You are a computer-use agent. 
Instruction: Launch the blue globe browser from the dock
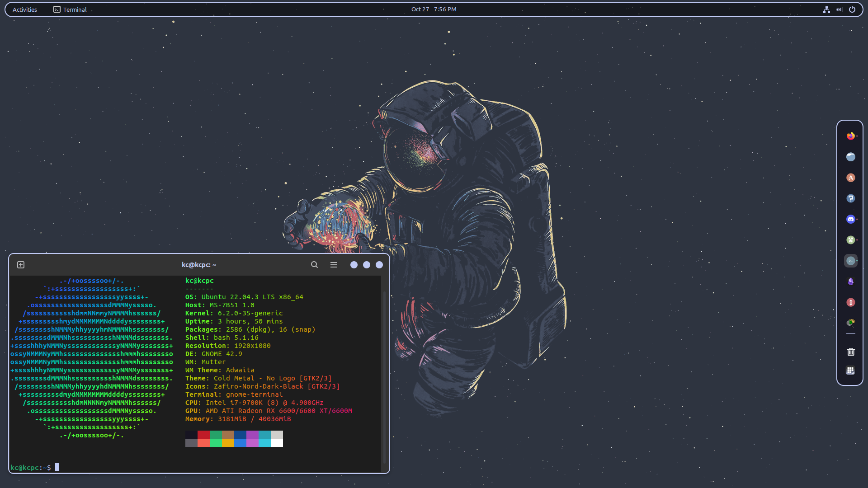click(x=850, y=157)
